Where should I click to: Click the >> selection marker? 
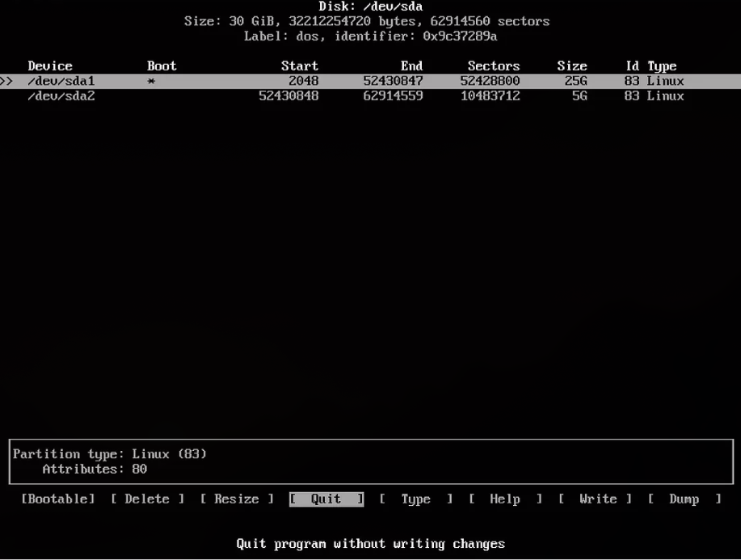click(x=7, y=81)
